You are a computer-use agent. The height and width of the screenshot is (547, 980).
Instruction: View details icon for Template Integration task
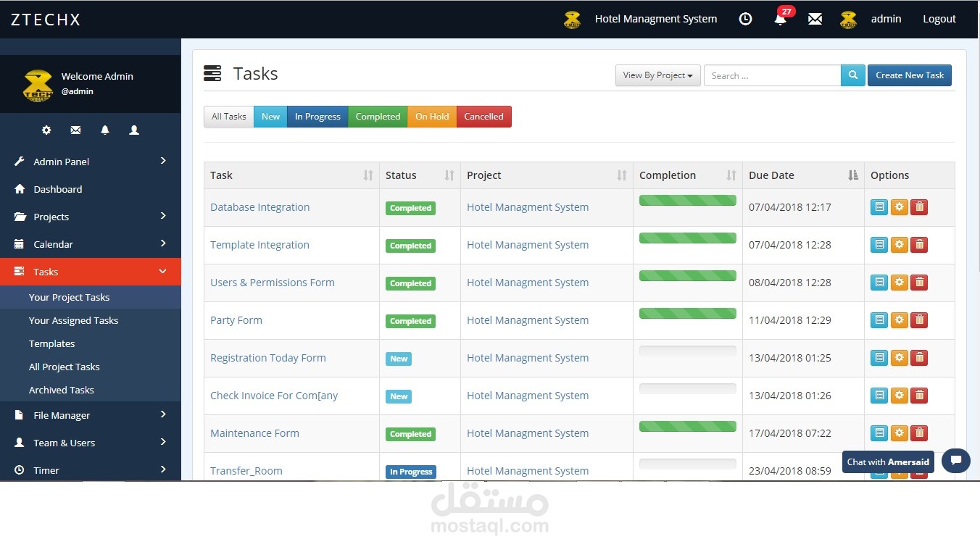879,244
